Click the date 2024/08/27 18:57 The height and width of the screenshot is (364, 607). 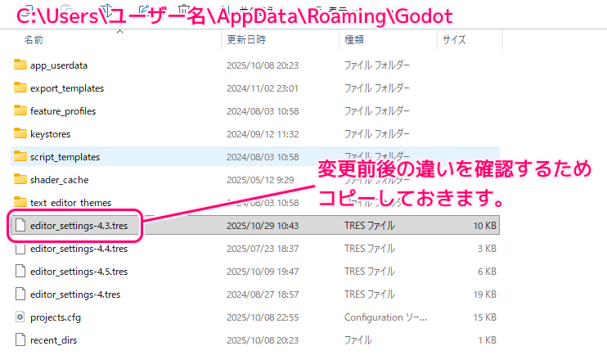(x=263, y=294)
